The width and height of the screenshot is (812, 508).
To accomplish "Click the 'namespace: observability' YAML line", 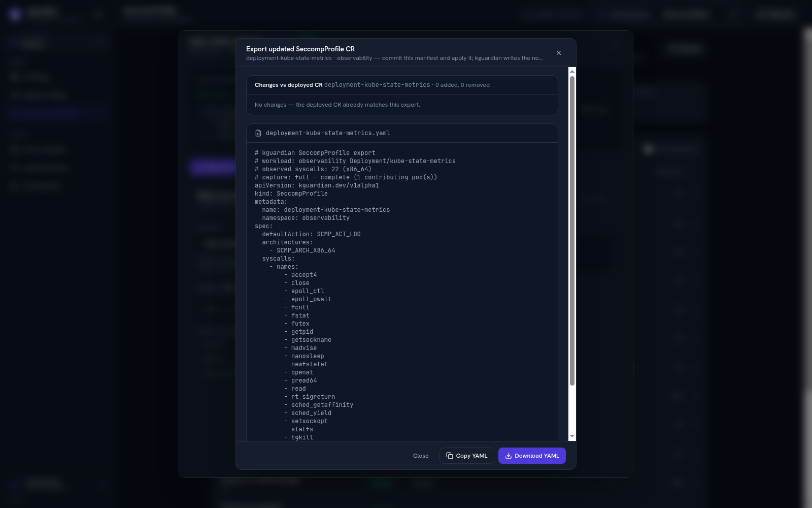I will pos(306,218).
